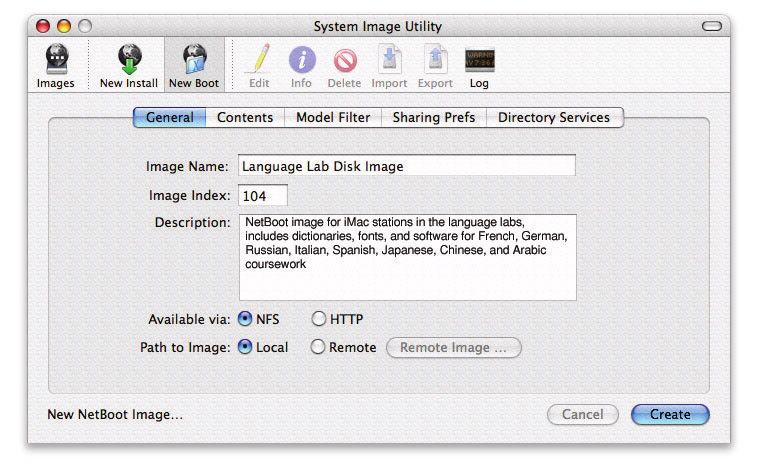
Task: Click the red close window button
Action: 44,26
